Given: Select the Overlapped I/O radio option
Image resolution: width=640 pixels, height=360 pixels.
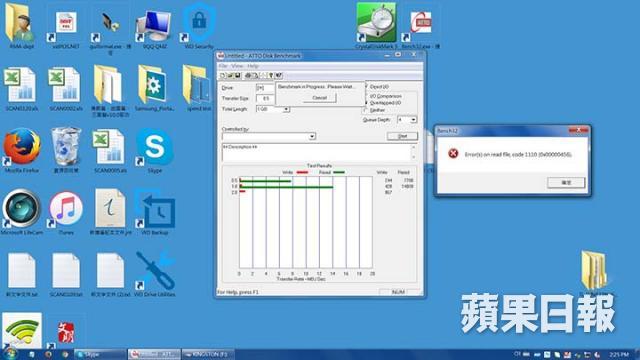Looking at the screenshot, I should (x=367, y=103).
